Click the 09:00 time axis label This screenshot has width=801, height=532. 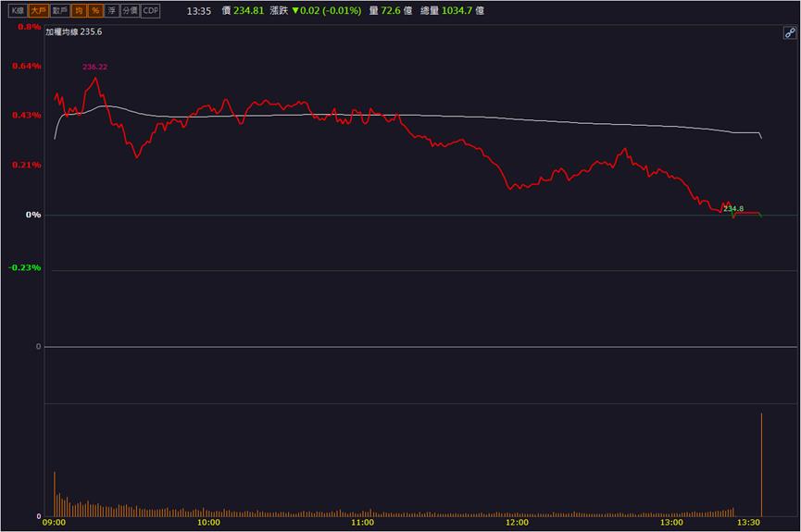pos(54,523)
